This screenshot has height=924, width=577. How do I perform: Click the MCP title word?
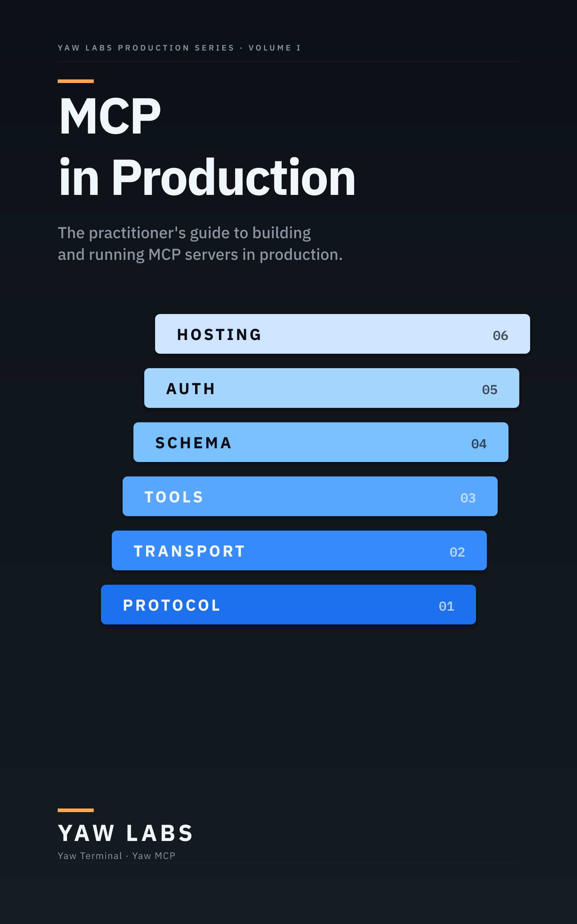pyautogui.click(x=110, y=116)
